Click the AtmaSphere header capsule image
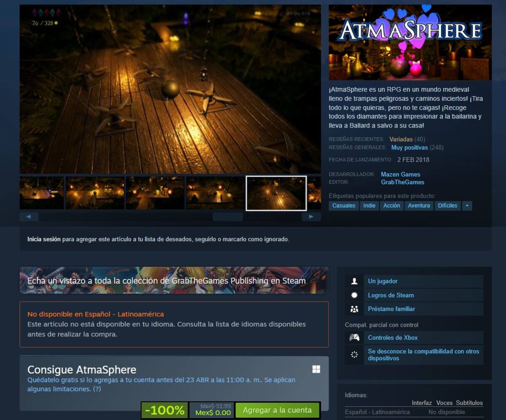The image size is (506, 420). pyautogui.click(x=410, y=42)
